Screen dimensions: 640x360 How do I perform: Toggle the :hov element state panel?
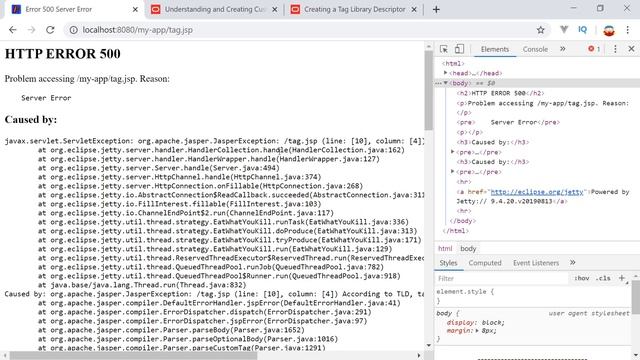[581, 278]
